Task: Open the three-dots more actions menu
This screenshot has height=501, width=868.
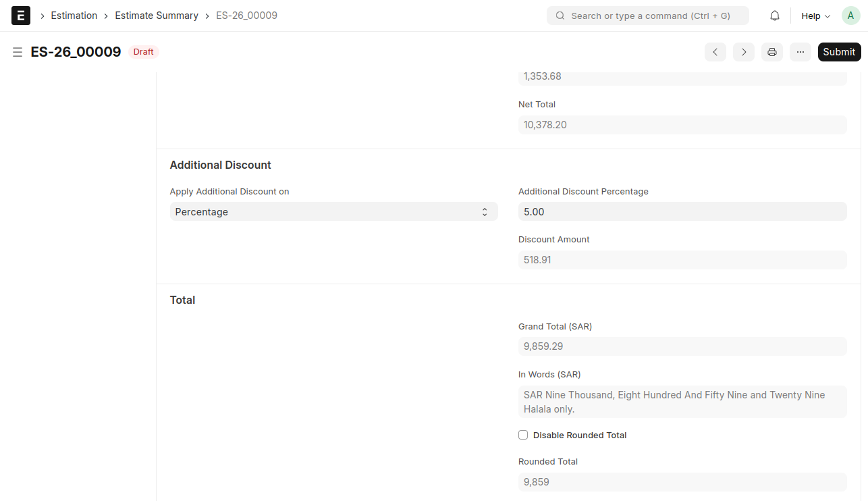Action: point(801,52)
